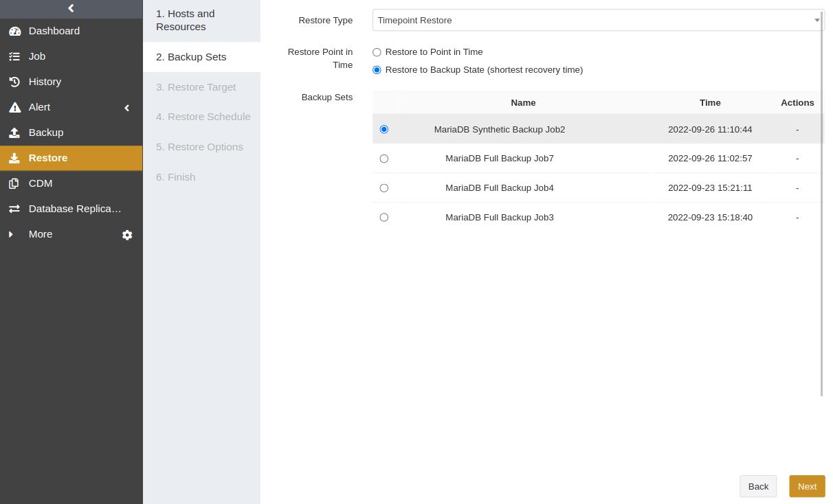Image resolution: width=833 pixels, height=504 pixels.
Task: Click the Dashboard gauge icon
Action: (x=14, y=31)
